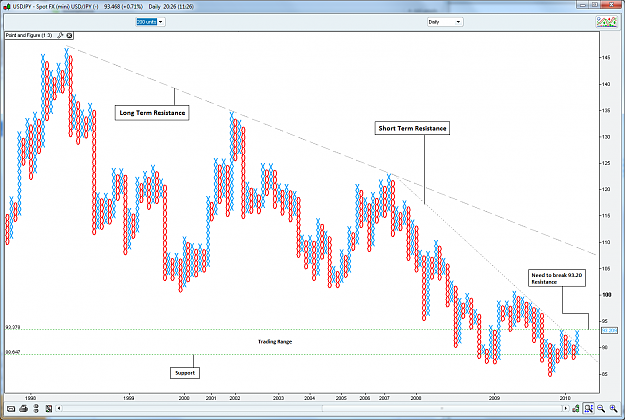The image size is (625, 420).
Task: Click the USD/JPY chart icon in the title bar
Action: 7,6
